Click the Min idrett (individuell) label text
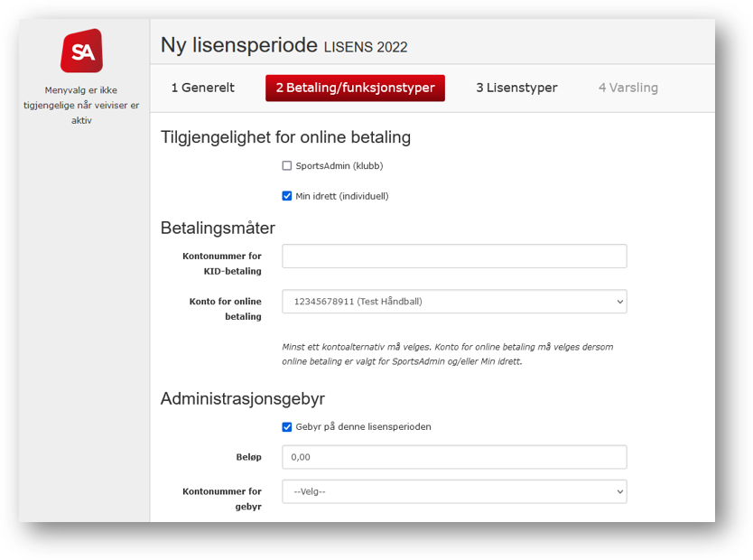Image resolution: width=753 pixels, height=560 pixels. (x=342, y=196)
